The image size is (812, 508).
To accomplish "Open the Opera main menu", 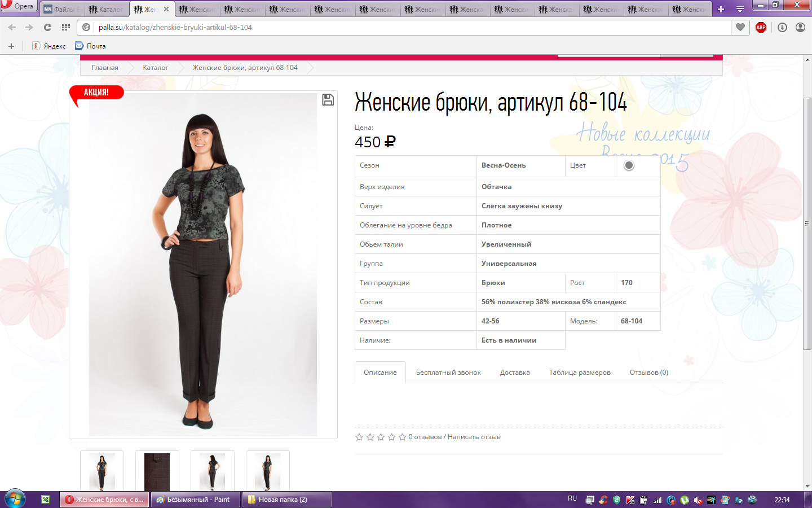I will point(18,6).
